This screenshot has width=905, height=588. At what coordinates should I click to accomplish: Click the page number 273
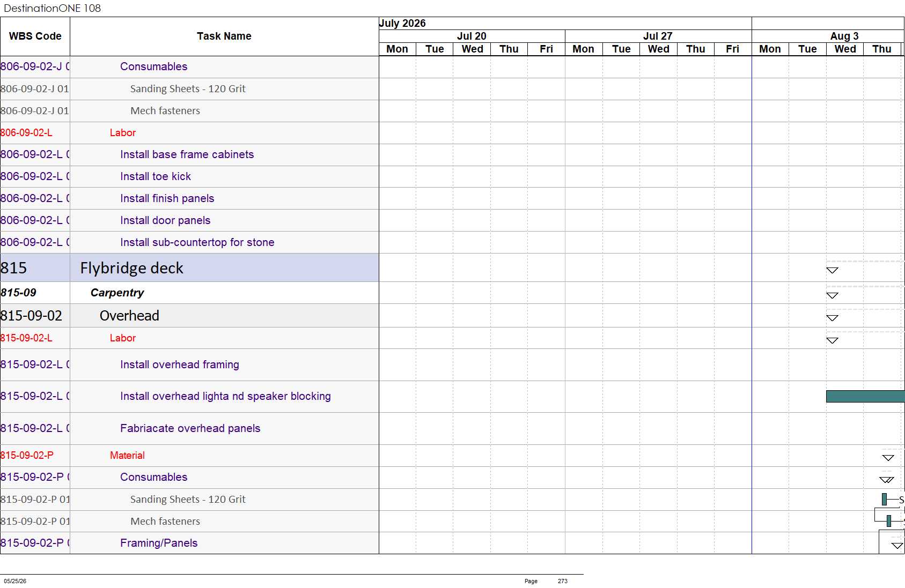click(x=562, y=581)
